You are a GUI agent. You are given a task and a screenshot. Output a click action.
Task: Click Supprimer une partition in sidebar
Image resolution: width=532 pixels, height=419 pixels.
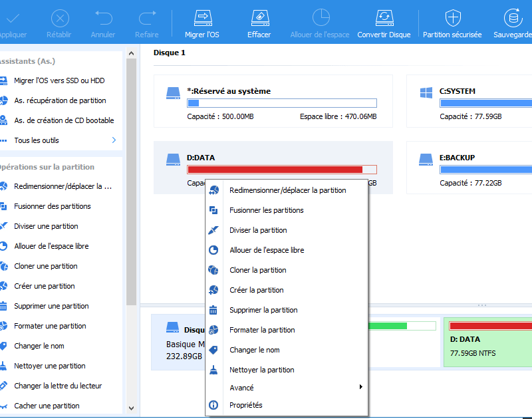51,306
